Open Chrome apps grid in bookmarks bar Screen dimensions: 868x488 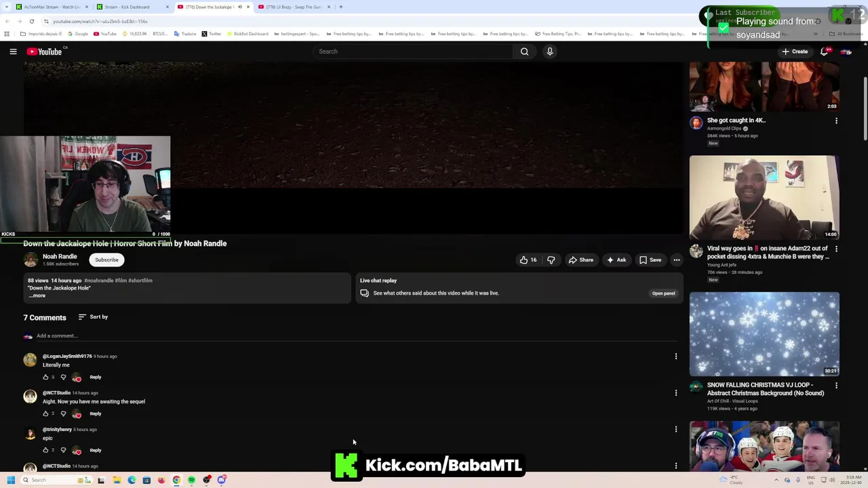7,34
